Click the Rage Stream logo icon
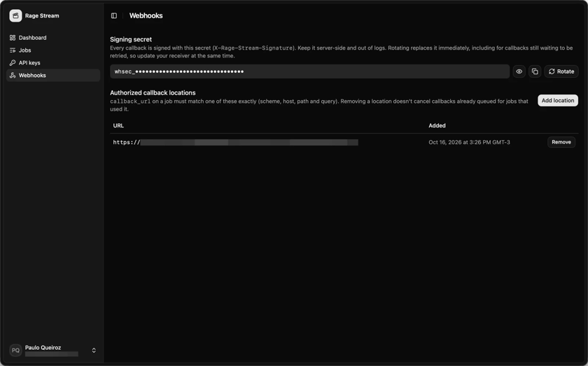Image resolution: width=588 pixels, height=366 pixels. (x=15, y=16)
